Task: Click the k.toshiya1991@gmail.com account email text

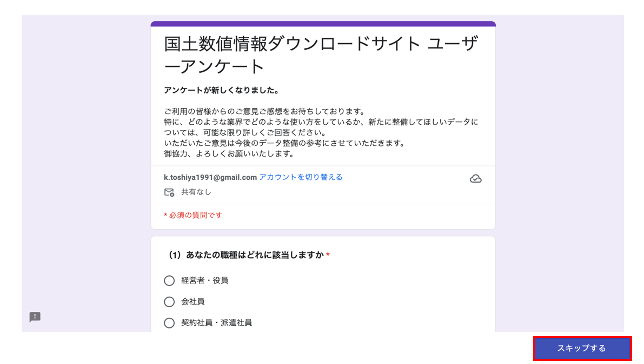Action: (x=210, y=177)
